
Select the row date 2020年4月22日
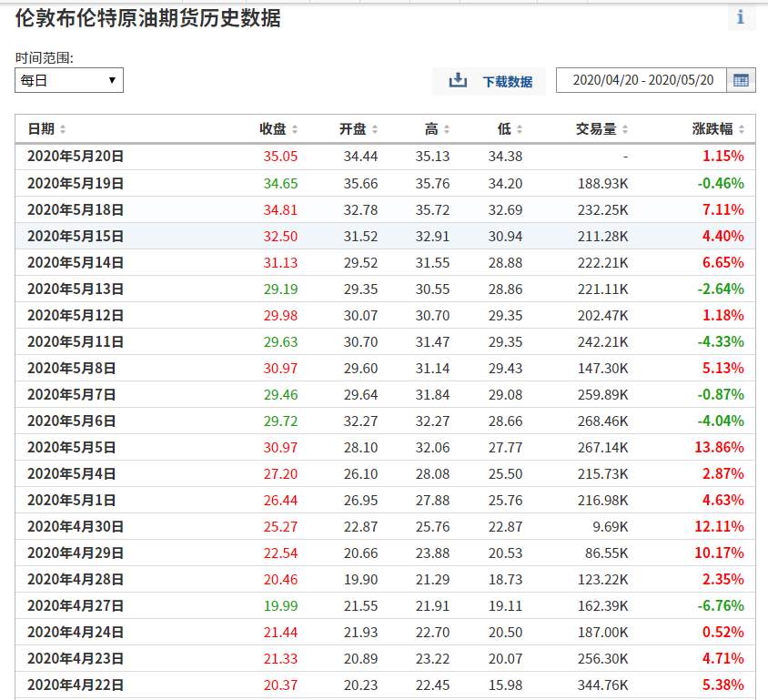click(76, 685)
